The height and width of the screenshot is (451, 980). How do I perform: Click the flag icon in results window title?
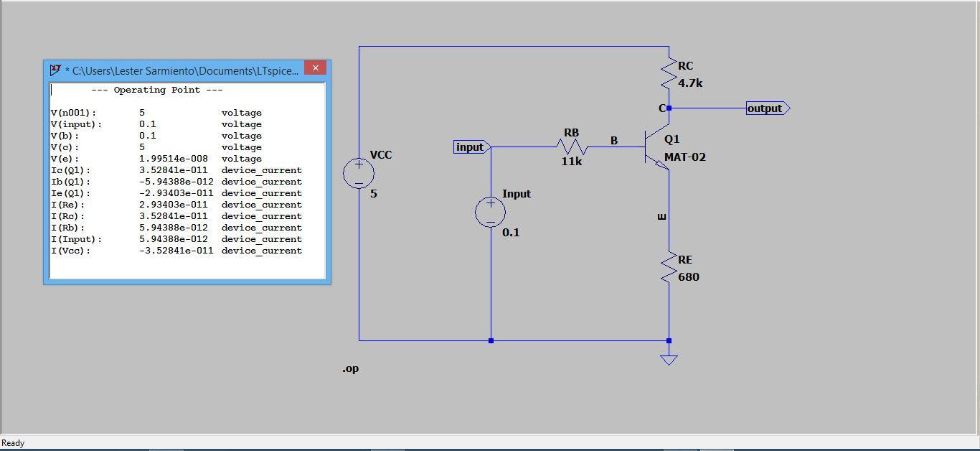pyautogui.click(x=55, y=68)
